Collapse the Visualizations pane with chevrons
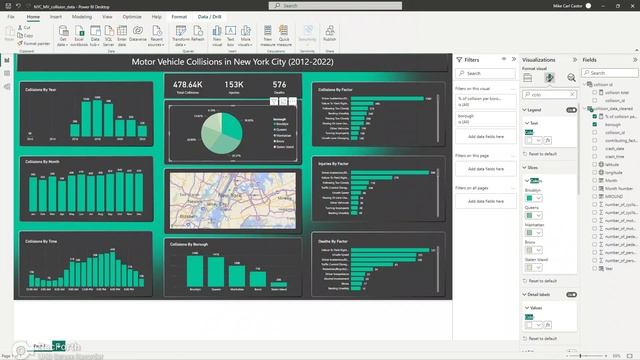 pos(575,60)
